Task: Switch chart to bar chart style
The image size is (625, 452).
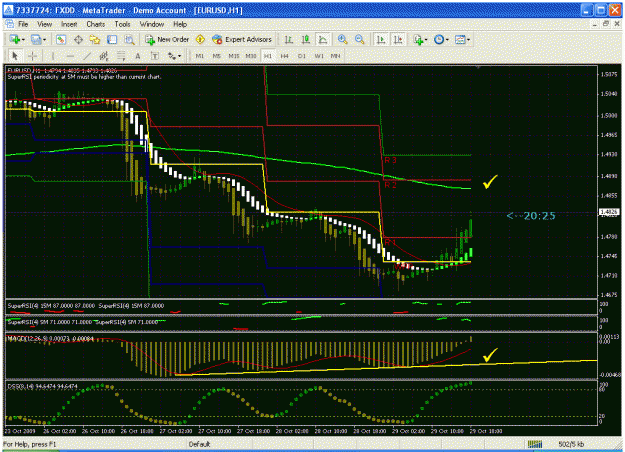Action: point(289,39)
